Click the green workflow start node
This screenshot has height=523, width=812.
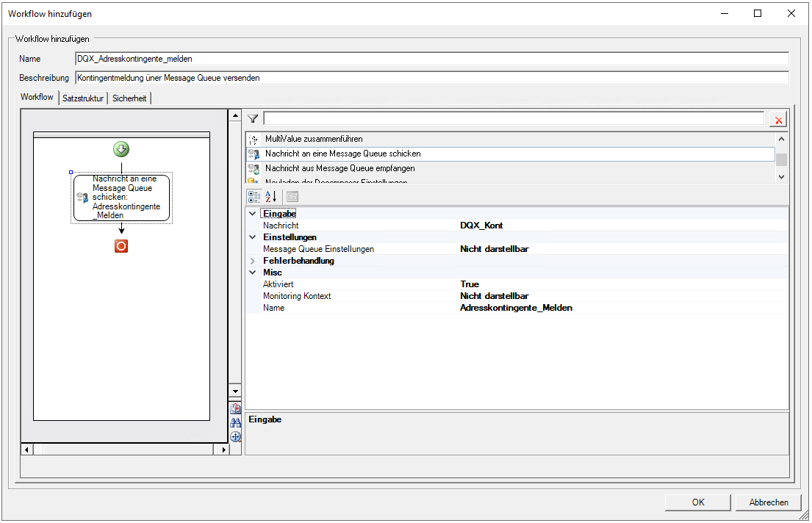[121, 150]
